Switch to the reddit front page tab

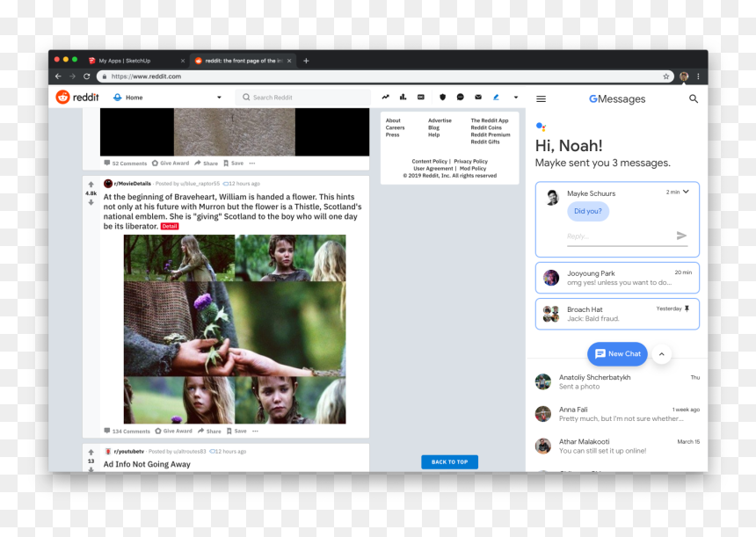point(243,61)
